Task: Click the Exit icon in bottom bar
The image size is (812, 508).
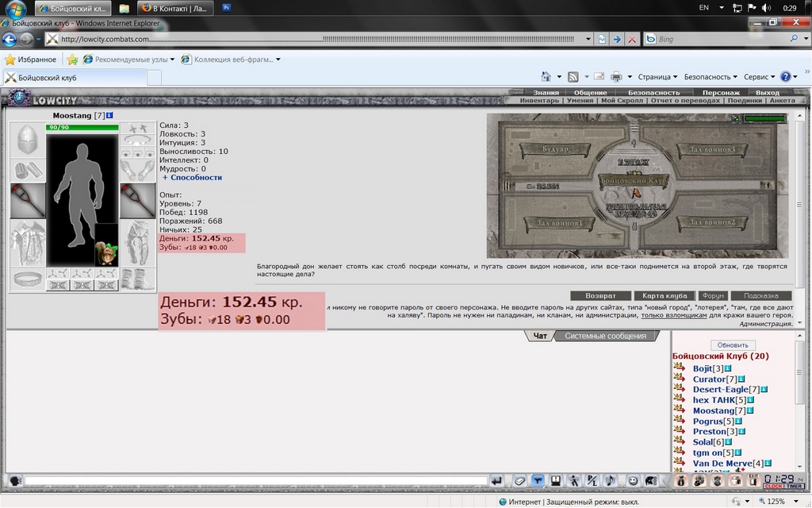Action: (x=753, y=480)
